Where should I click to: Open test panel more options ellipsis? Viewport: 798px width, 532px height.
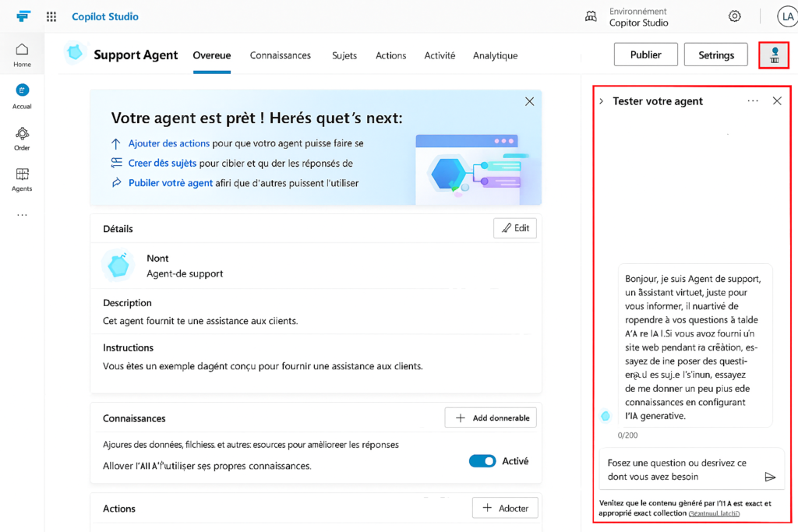pos(753,101)
